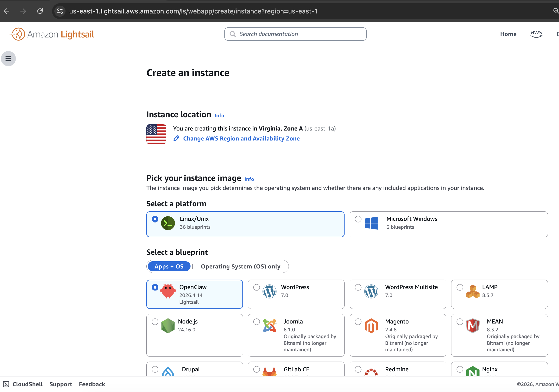Viewport: 559px width, 392px height.
Task: Click the Search documentation field
Action: [295, 34]
